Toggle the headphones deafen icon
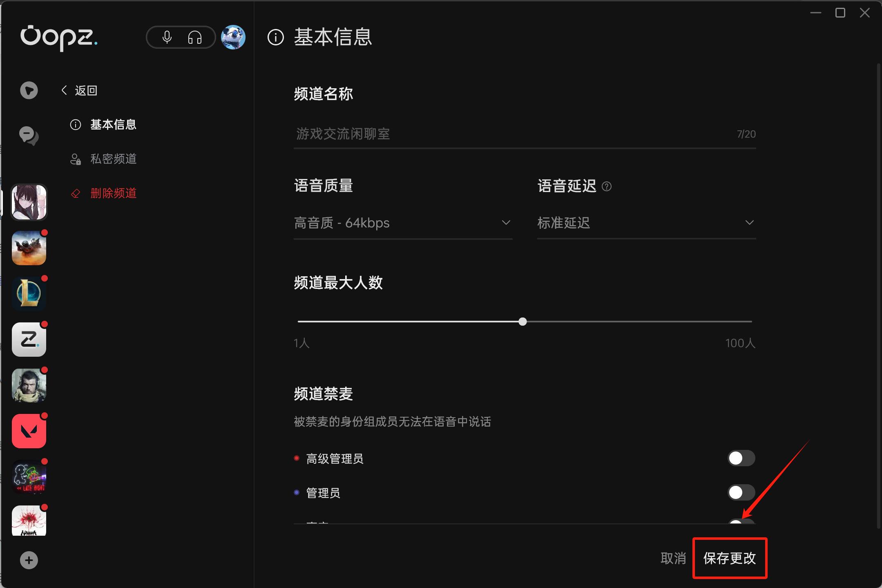882x588 pixels. [195, 38]
